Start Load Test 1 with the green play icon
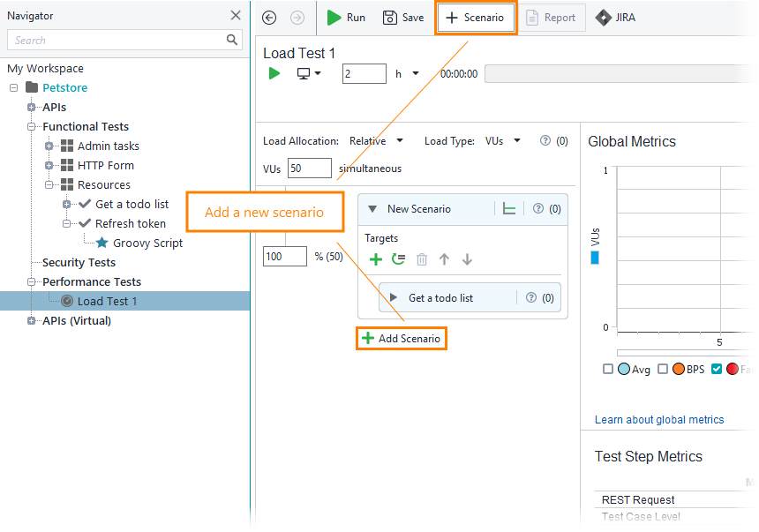This screenshot has height=532, width=759. point(274,73)
